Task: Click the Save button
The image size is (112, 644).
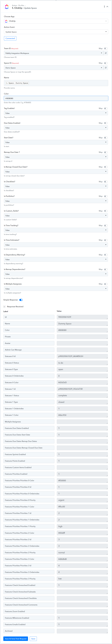Action: tap(33, 639)
